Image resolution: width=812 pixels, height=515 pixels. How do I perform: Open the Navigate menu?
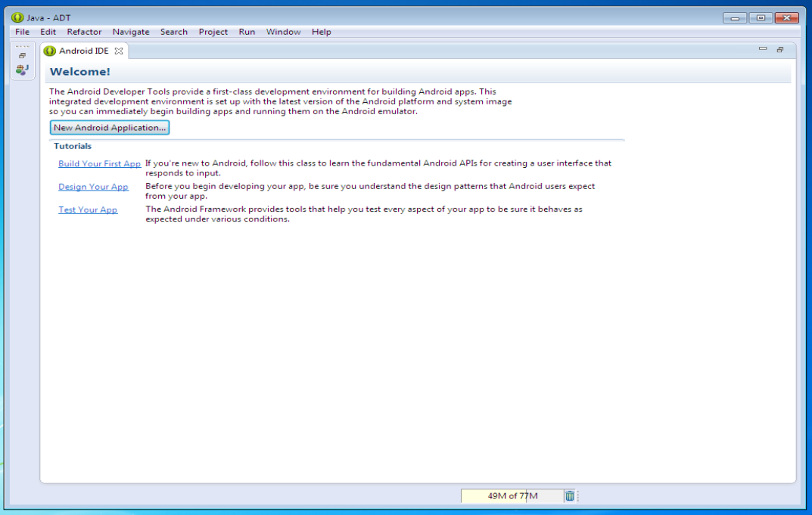pyautogui.click(x=131, y=32)
